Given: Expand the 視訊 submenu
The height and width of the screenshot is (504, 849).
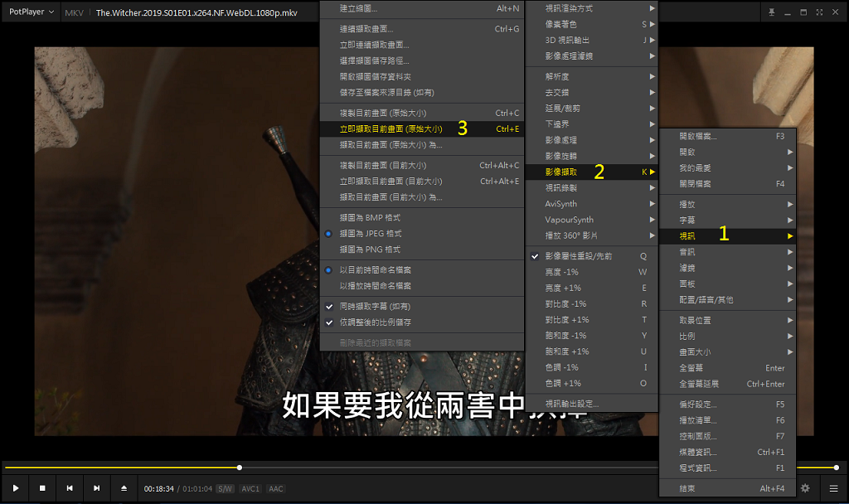Looking at the screenshot, I should point(728,236).
